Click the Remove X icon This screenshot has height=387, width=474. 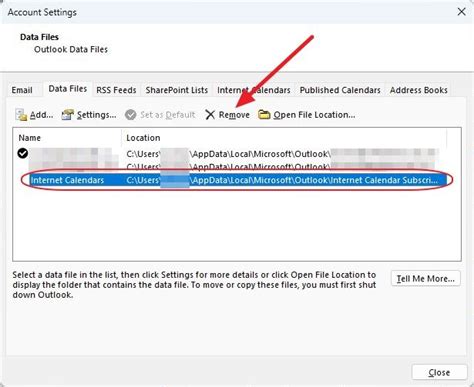click(x=210, y=115)
